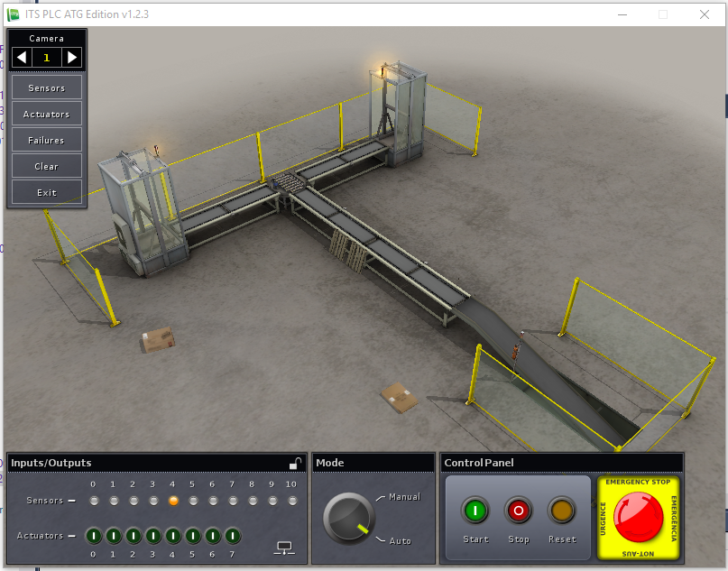This screenshot has height=571, width=728.
Task: Open the Failures menu
Action: tap(47, 140)
